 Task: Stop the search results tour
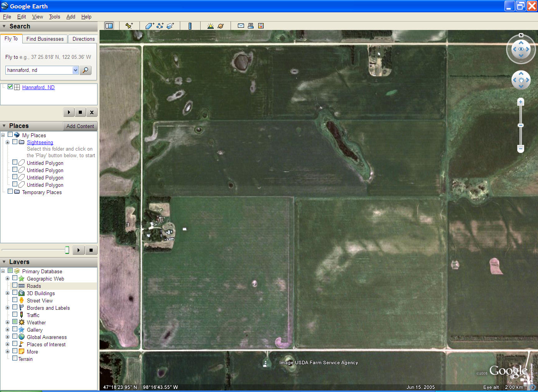[80, 112]
